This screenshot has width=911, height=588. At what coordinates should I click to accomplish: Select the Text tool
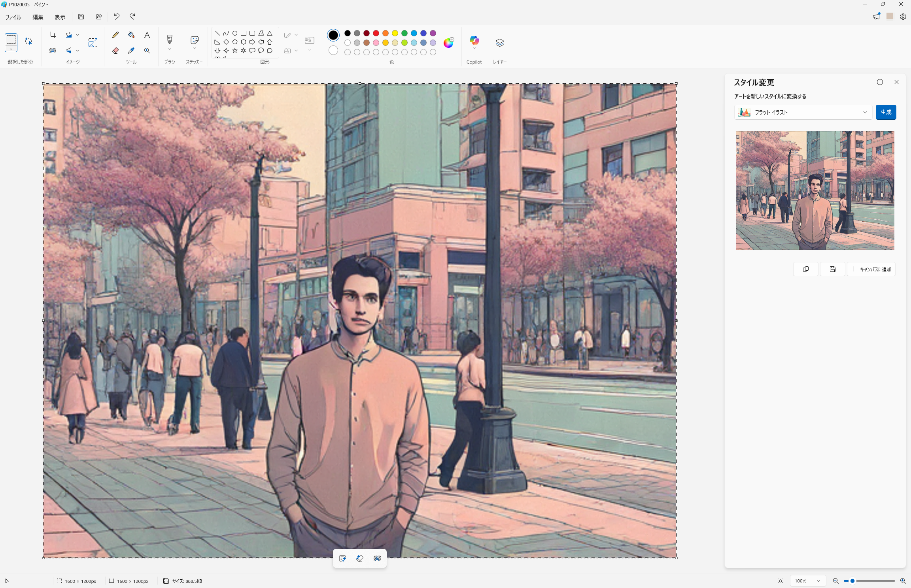(147, 35)
